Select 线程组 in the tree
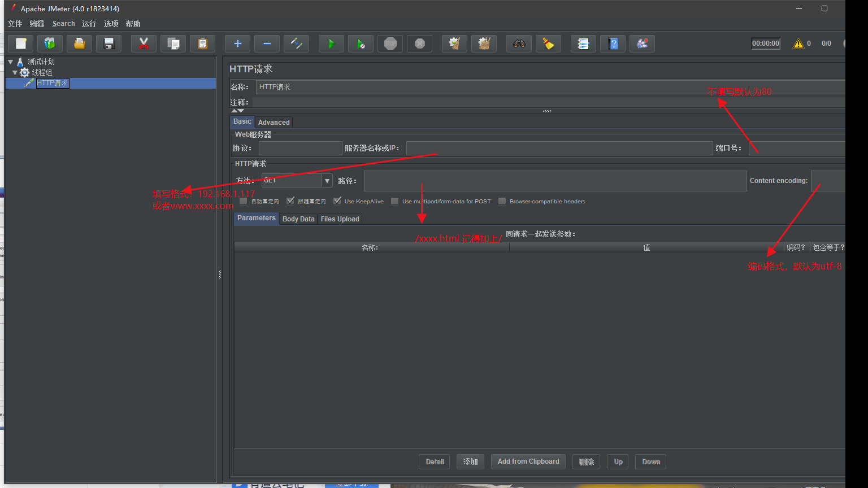Image resolution: width=868 pixels, height=488 pixels. (42, 72)
